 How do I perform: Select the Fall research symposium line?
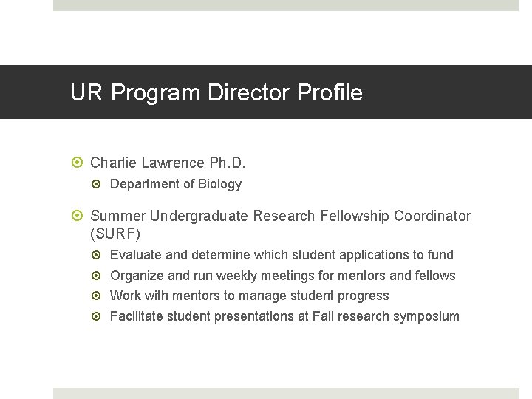(x=284, y=316)
